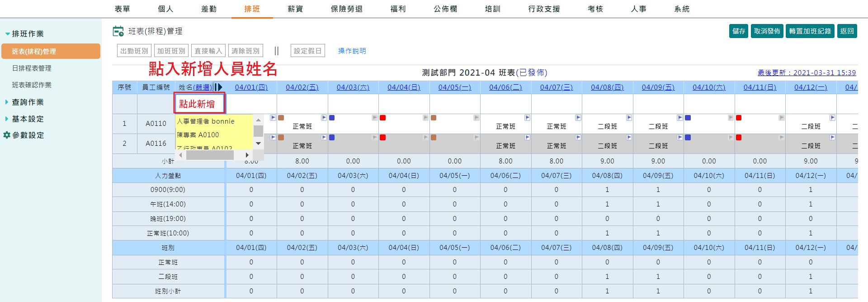The height and width of the screenshot is (302, 868).
Task: Click the down arrow of the name list scrollbar
Action: pyautogui.click(x=258, y=144)
